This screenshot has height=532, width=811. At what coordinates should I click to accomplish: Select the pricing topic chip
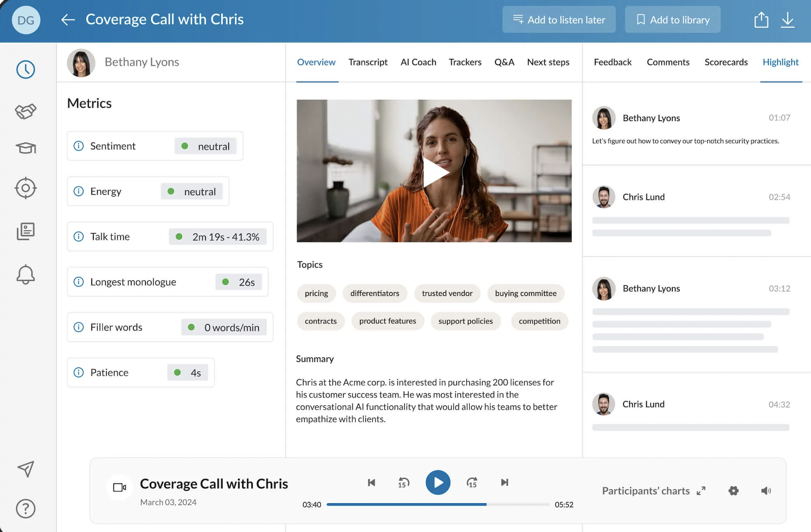(x=316, y=293)
